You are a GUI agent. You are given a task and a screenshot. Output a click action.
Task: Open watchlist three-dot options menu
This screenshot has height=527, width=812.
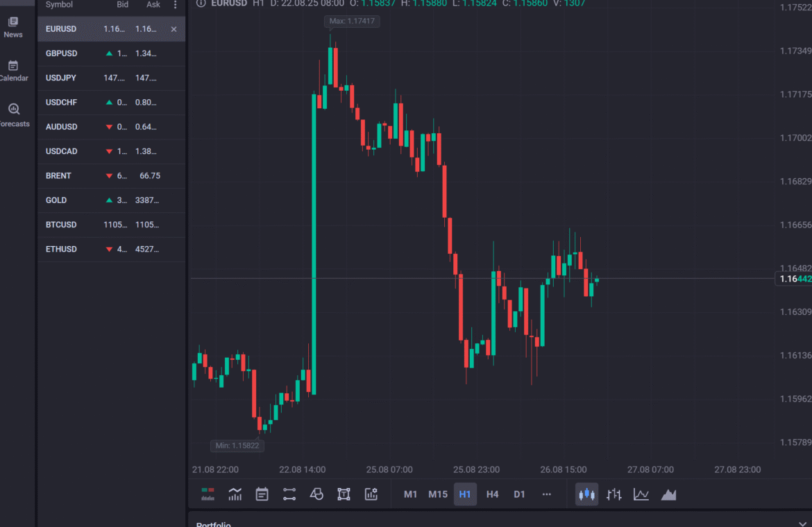175,5
